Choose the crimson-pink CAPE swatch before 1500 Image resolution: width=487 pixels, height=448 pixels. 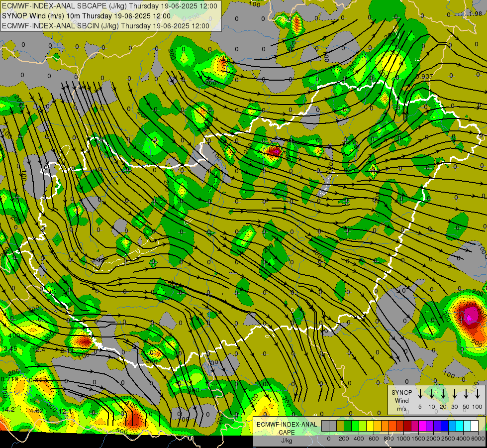[x=415, y=426]
